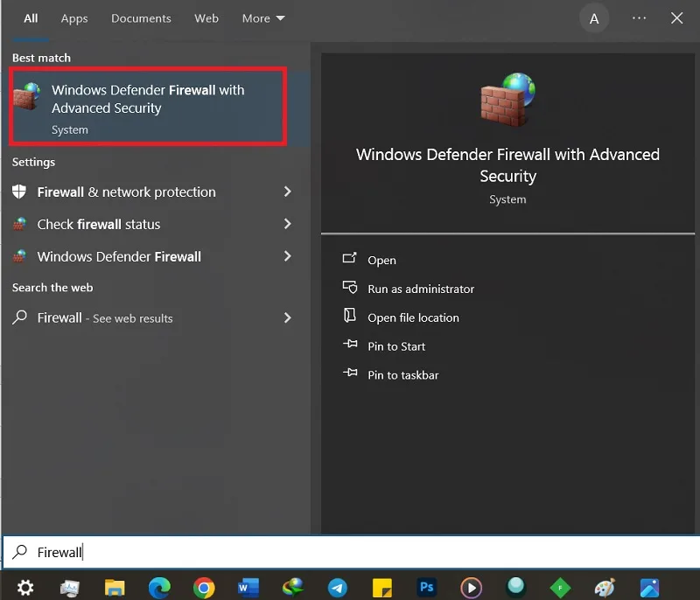
Task: Launch Photoshop from taskbar
Action: 427,587
